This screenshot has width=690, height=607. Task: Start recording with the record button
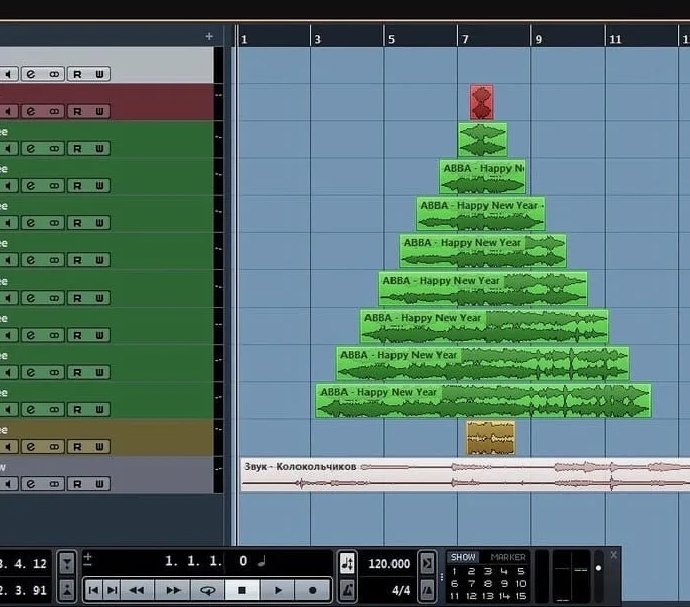click(312, 590)
